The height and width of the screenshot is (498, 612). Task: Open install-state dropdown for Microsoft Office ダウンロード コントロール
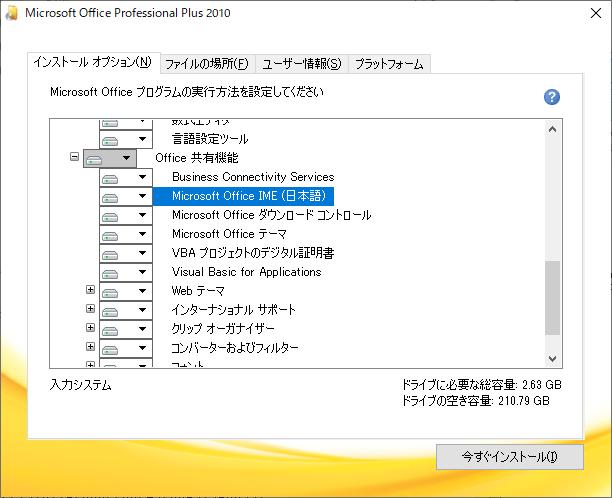click(x=126, y=215)
